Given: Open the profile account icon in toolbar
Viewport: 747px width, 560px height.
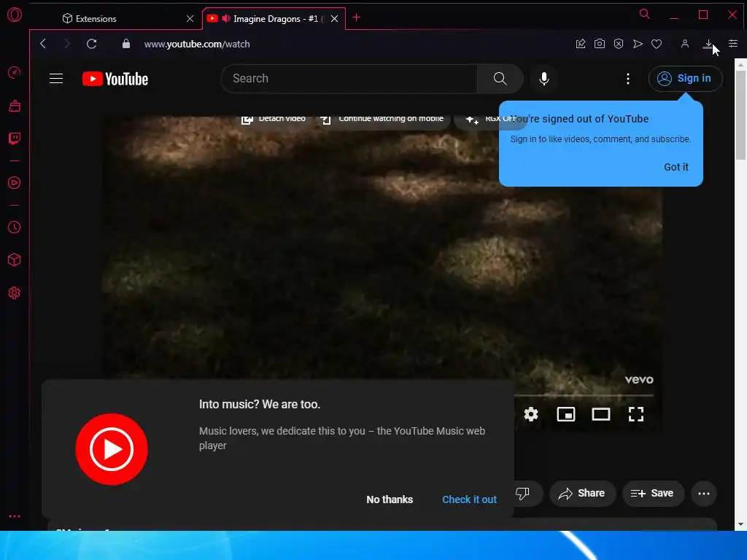Looking at the screenshot, I should [684, 44].
